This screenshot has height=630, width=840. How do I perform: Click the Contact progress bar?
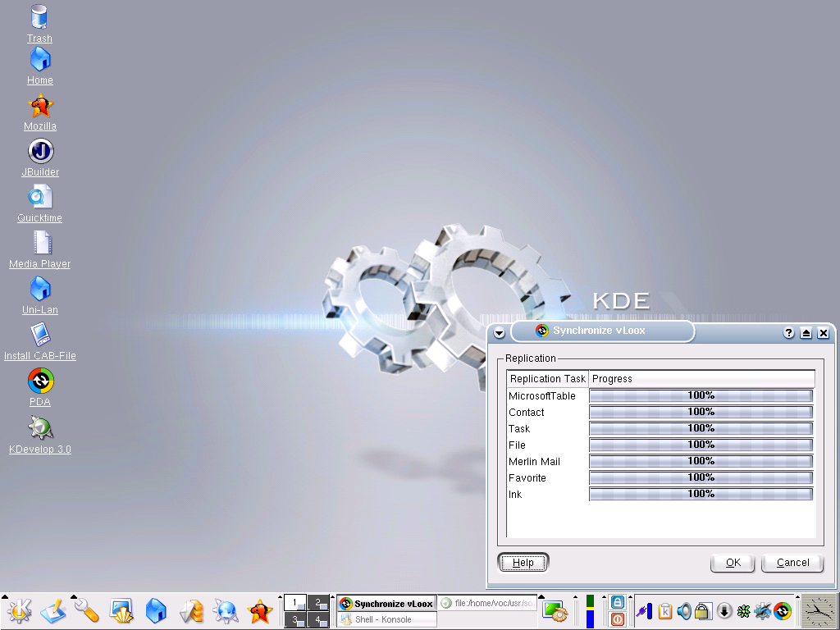click(x=701, y=412)
